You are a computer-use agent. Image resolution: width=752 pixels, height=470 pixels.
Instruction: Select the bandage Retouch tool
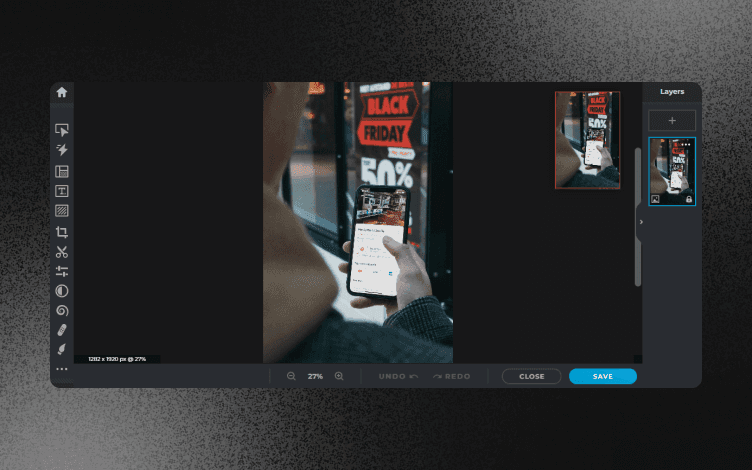[61, 330]
